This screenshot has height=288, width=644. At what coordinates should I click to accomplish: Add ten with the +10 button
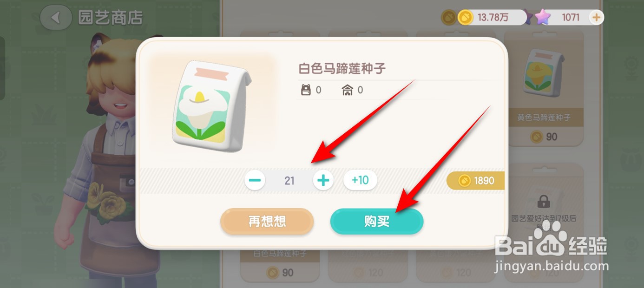click(360, 180)
